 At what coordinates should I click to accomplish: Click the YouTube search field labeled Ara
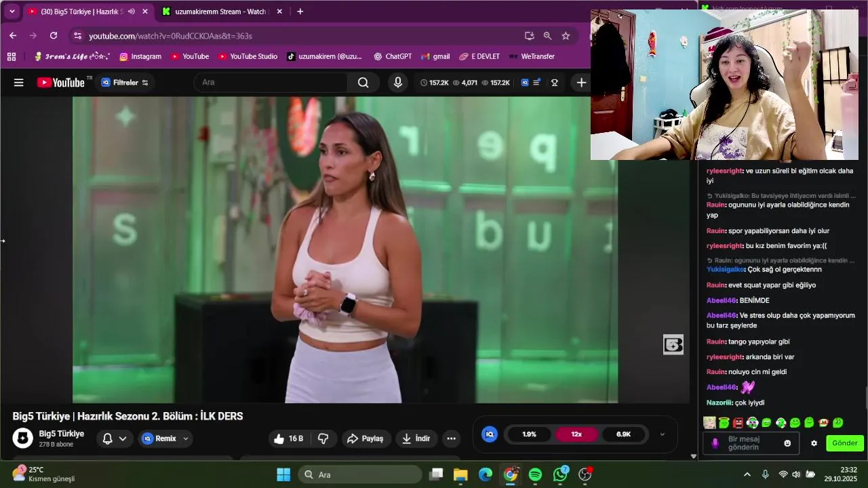[271, 83]
